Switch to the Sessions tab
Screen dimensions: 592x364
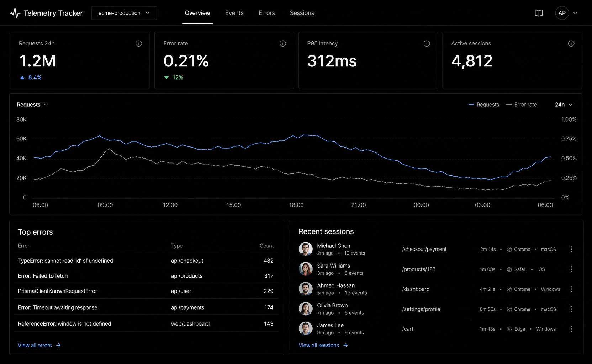click(x=302, y=13)
